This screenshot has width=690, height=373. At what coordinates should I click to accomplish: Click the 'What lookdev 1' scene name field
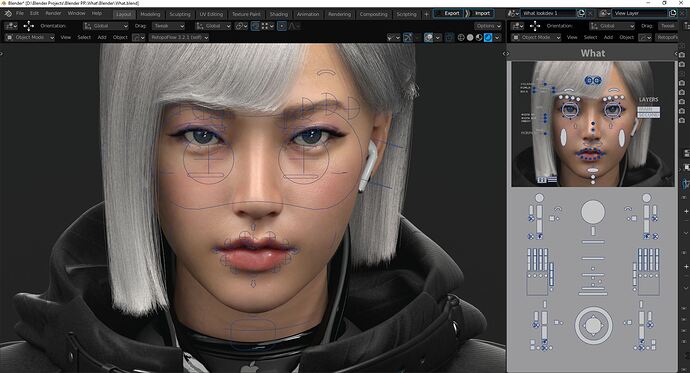[548, 14]
